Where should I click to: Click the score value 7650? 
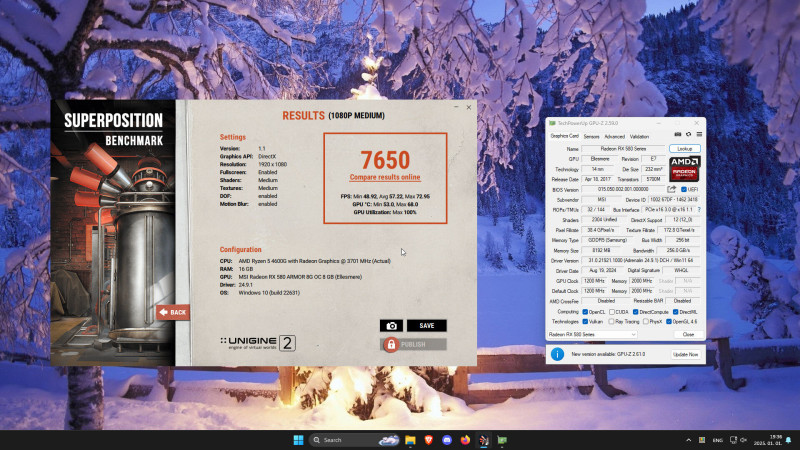[385, 160]
